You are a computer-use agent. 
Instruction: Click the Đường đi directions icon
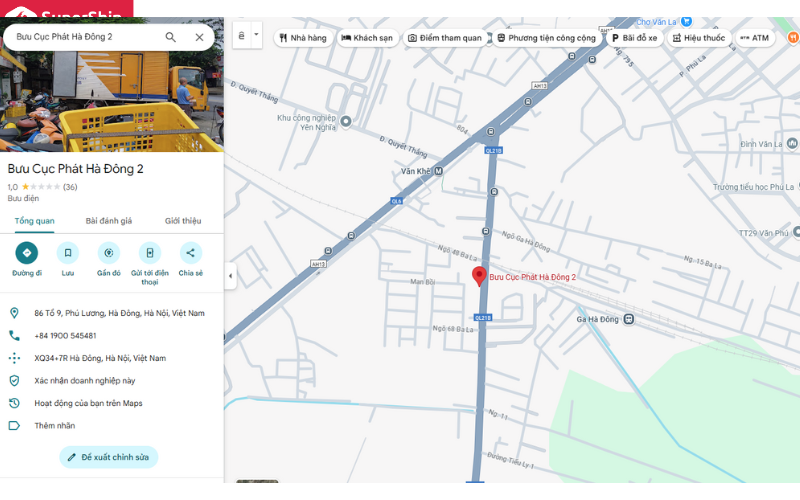27,253
